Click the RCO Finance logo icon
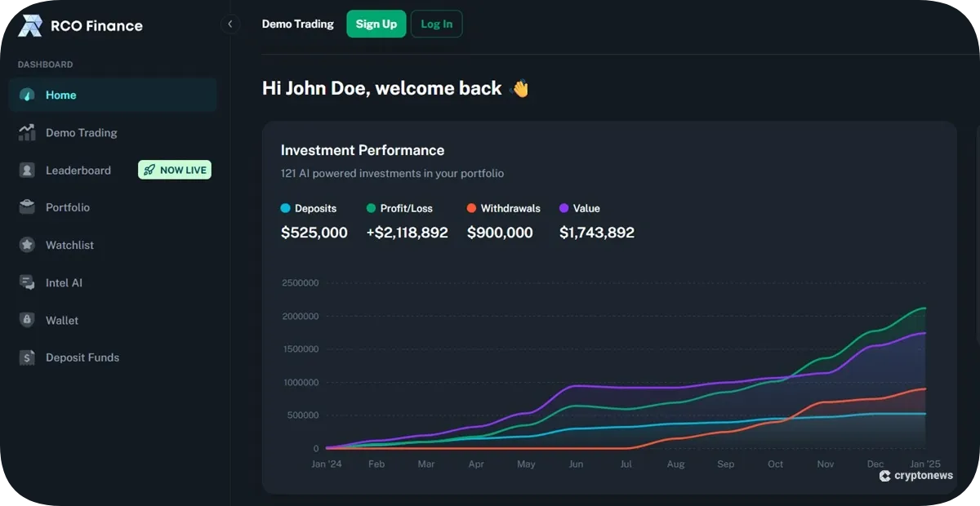Image resolution: width=980 pixels, height=506 pixels. [x=30, y=26]
